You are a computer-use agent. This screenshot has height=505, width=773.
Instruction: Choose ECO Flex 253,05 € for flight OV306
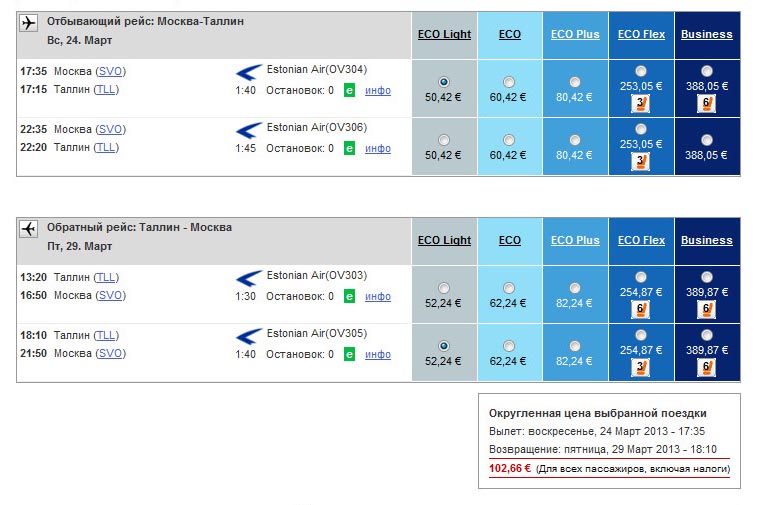[x=641, y=129]
